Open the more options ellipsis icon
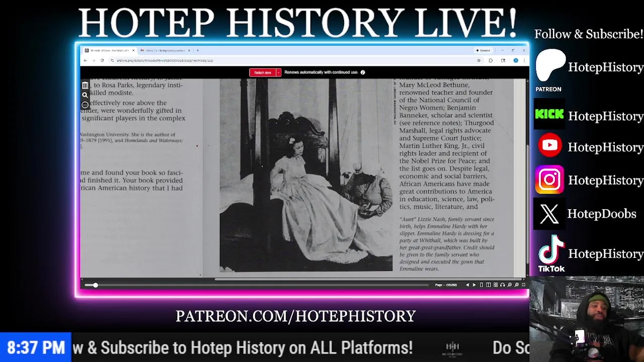 coord(85,105)
